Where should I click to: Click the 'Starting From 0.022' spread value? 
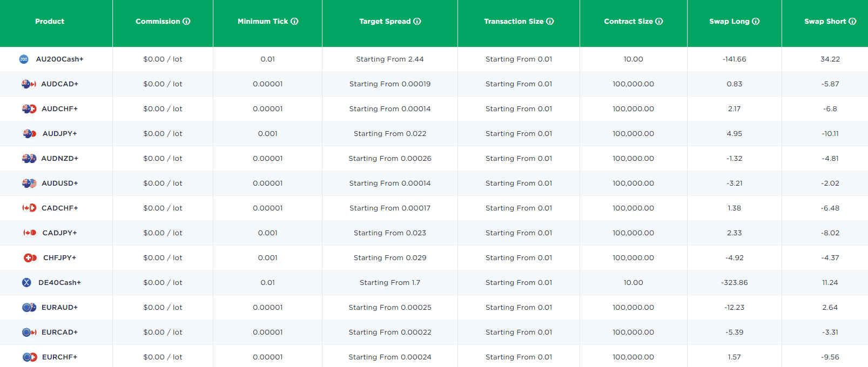click(390, 134)
